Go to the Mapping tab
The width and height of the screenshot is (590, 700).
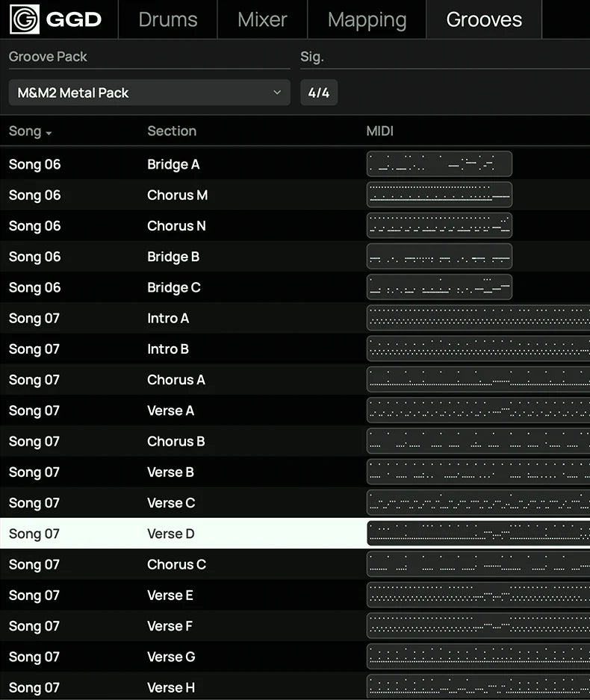(x=367, y=19)
